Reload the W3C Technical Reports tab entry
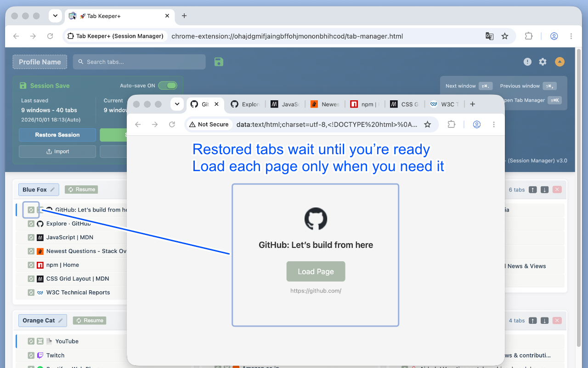This screenshot has width=588, height=368. (31, 293)
